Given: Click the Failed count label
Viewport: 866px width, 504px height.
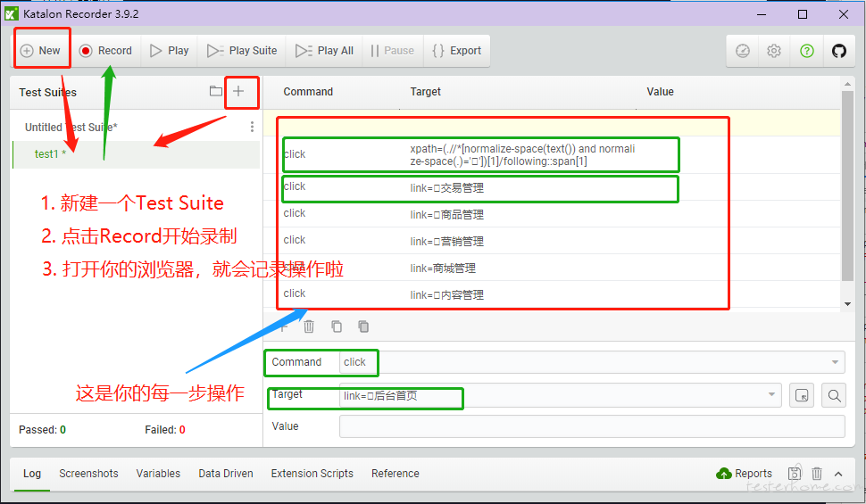Looking at the screenshot, I should tap(165, 430).
